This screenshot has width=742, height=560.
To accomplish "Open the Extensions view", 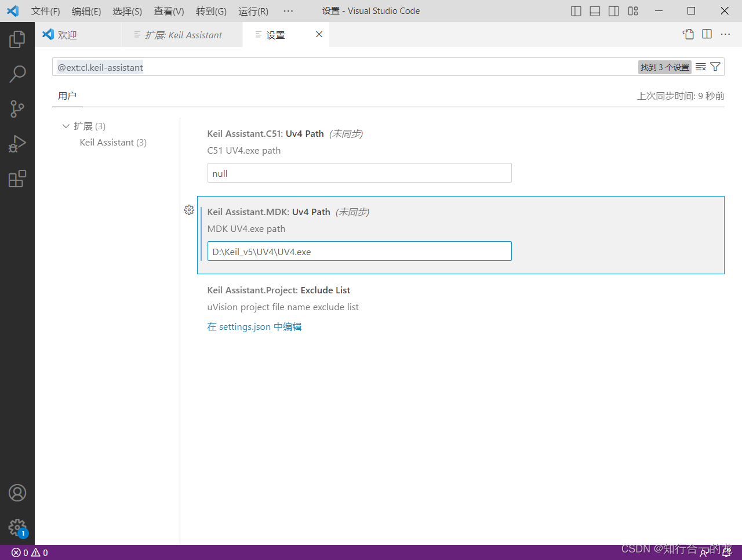I will [x=17, y=179].
